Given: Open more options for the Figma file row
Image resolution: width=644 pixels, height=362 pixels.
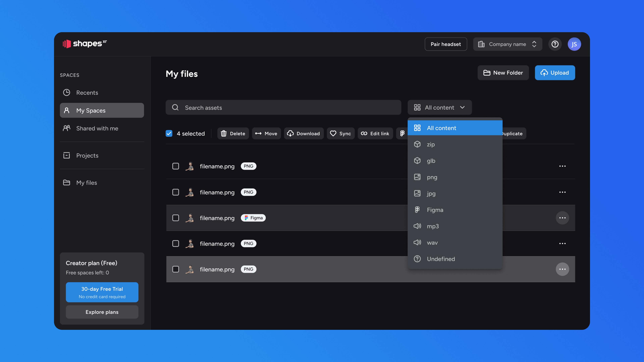Looking at the screenshot, I should (x=562, y=218).
